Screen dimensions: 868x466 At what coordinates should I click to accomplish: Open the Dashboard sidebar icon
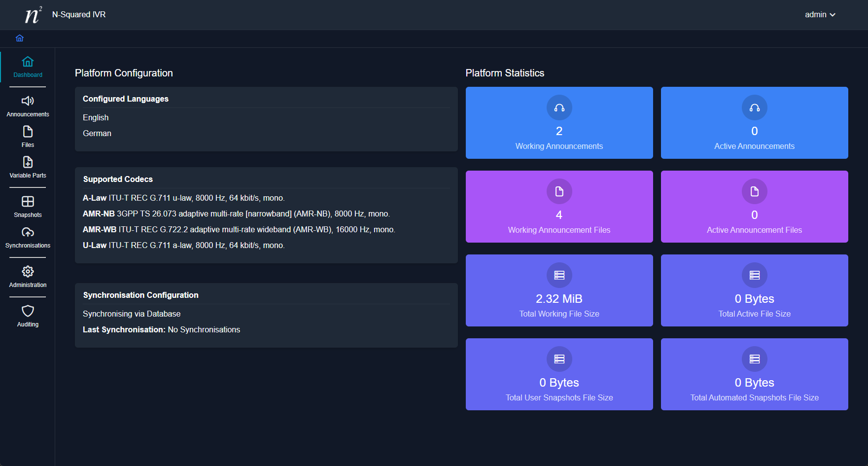tap(28, 62)
